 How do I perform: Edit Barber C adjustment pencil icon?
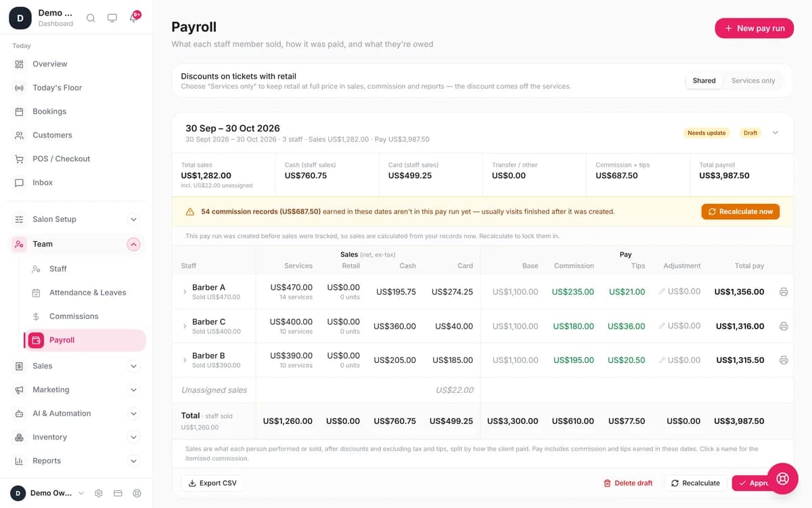[x=662, y=326]
